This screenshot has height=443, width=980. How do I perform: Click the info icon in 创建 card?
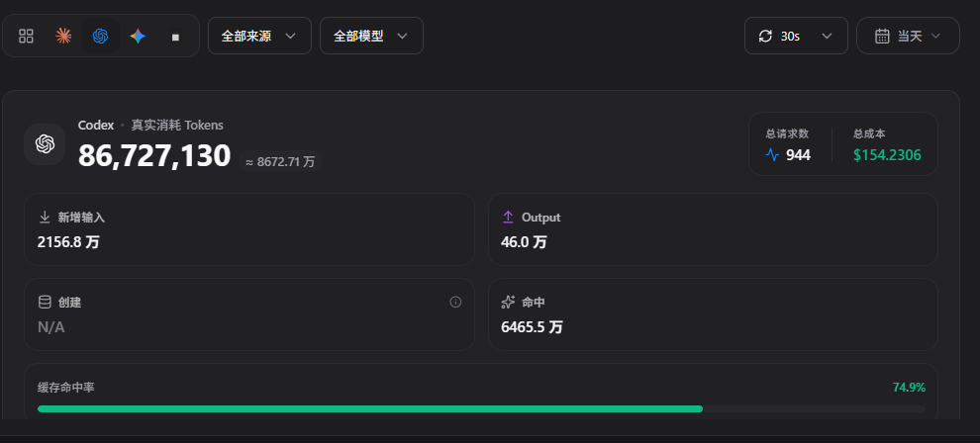coord(455,302)
